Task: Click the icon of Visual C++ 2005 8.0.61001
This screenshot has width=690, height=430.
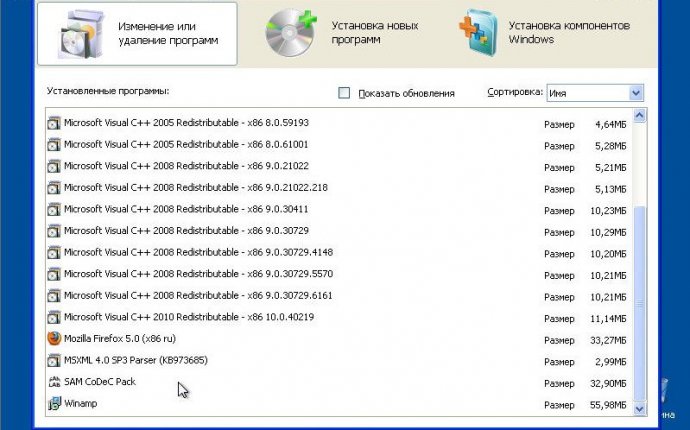Action: point(54,144)
